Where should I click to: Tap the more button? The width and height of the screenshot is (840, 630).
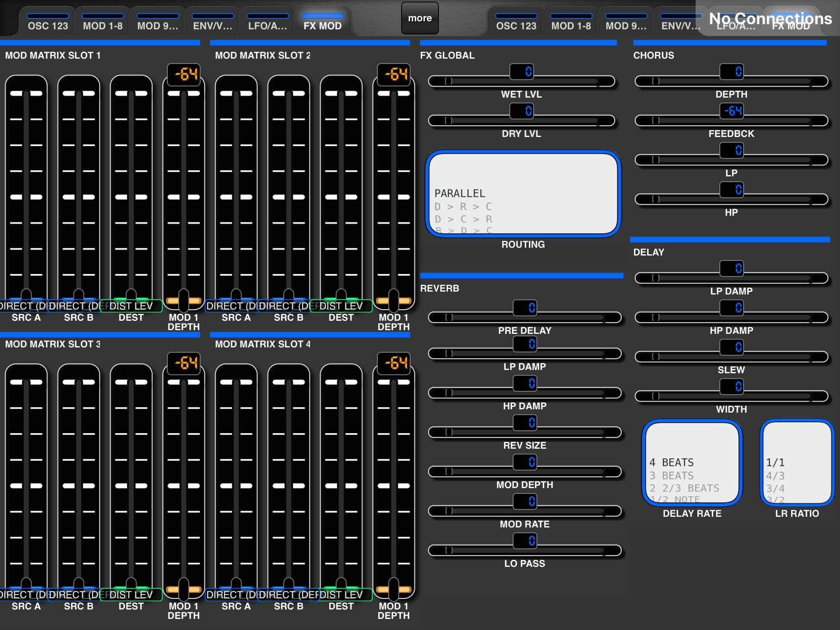(x=420, y=18)
